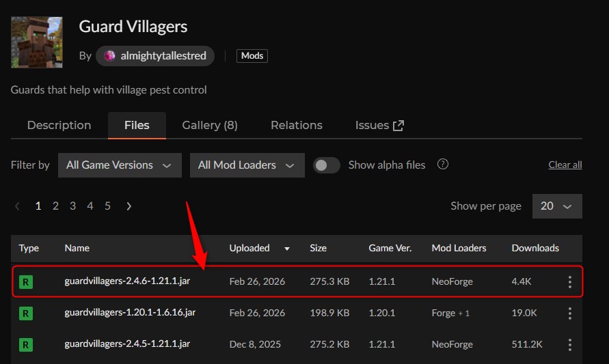Expand the All Game Versions dropdown

pos(119,165)
